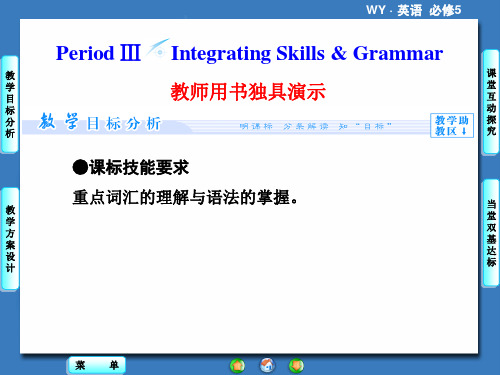
Task: Switch to 教学方案设计 side tab
Action: pyautogui.click(x=10, y=238)
